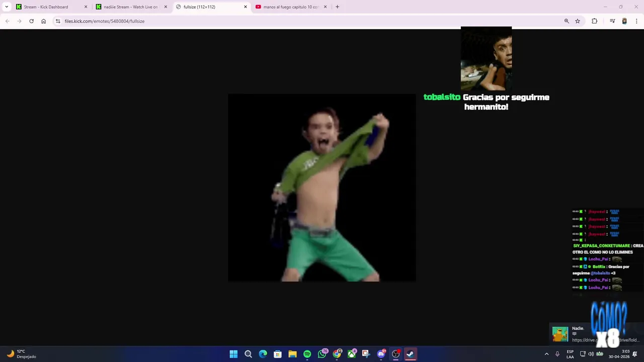
Task: Open the network status tray icon
Action: 583,354
